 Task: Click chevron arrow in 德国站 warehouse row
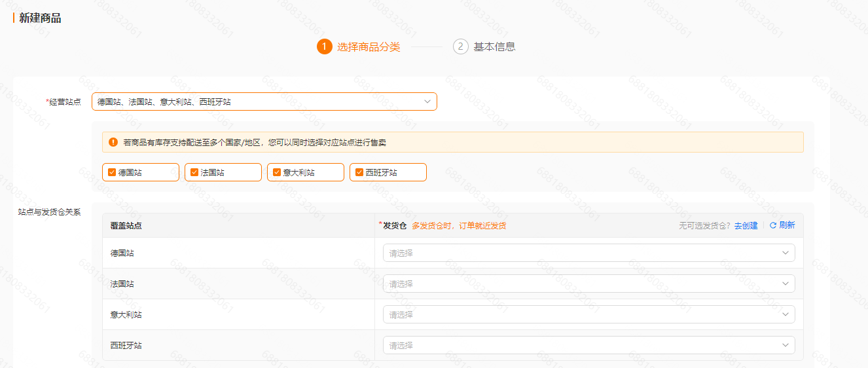(x=785, y=253)
